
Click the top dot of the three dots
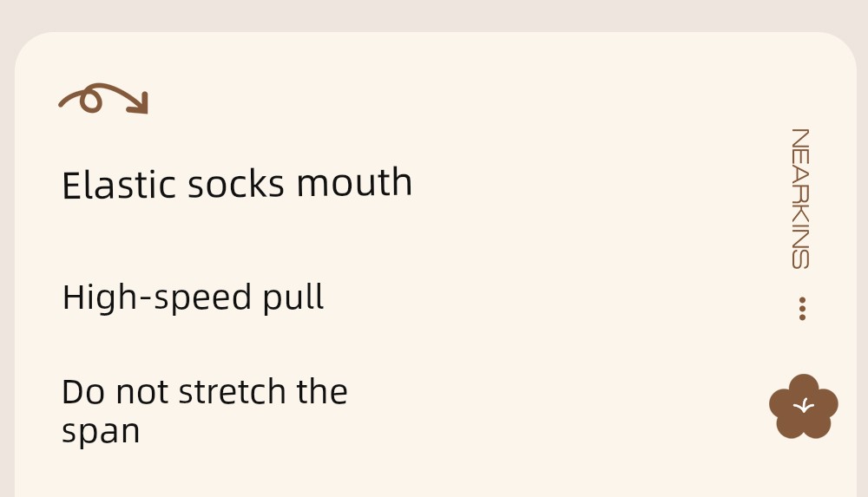pyautogui.click(x=802, y=300)
